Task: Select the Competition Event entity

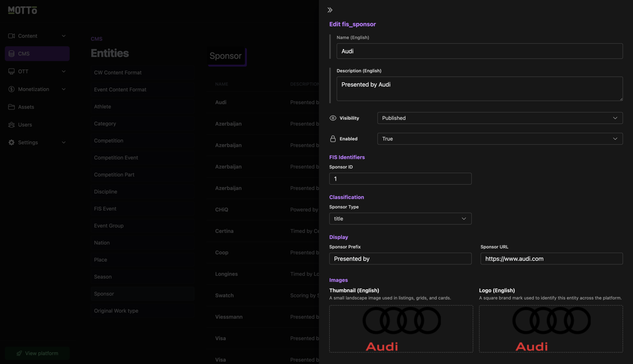Action: click(142, 158)
